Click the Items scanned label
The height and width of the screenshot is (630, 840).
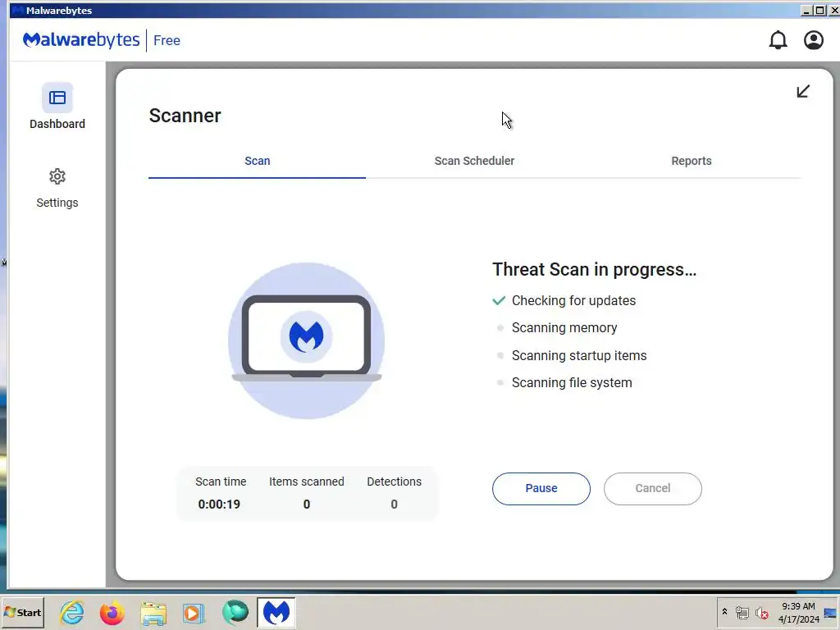click(307, 482)
